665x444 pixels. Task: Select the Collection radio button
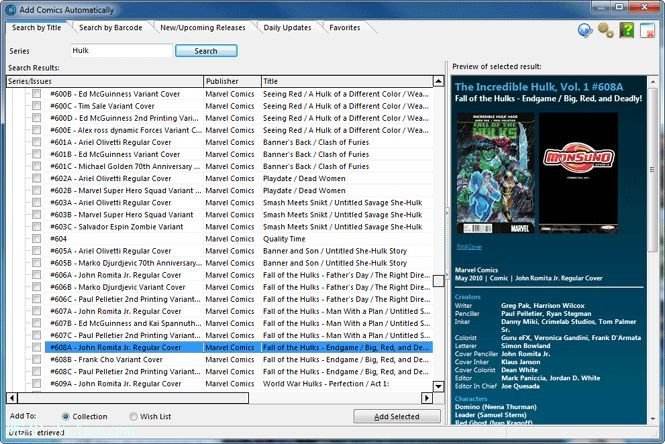pos(66,417)
